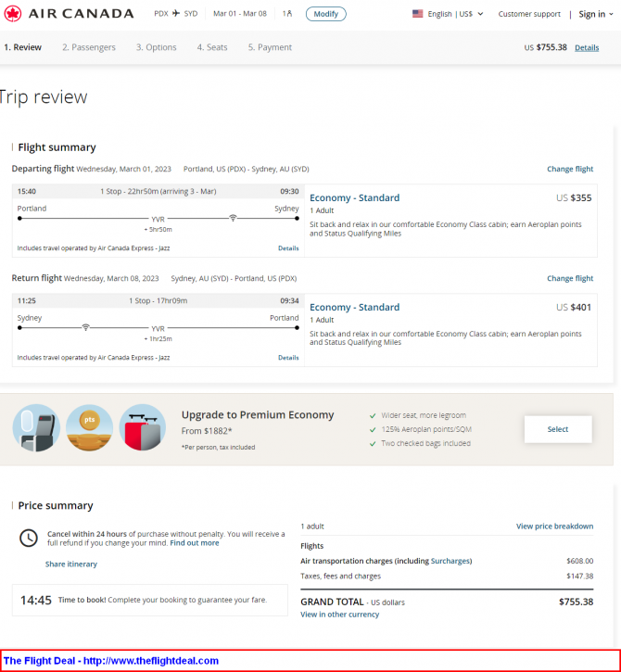This screenshot has height=672, width=621.
Task: Click the YVR stop on departing flight
Action: coord(158,219)
